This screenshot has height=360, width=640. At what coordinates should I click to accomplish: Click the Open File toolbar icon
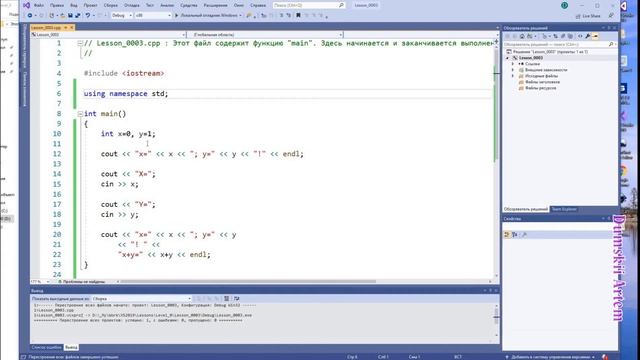point(62,16)
